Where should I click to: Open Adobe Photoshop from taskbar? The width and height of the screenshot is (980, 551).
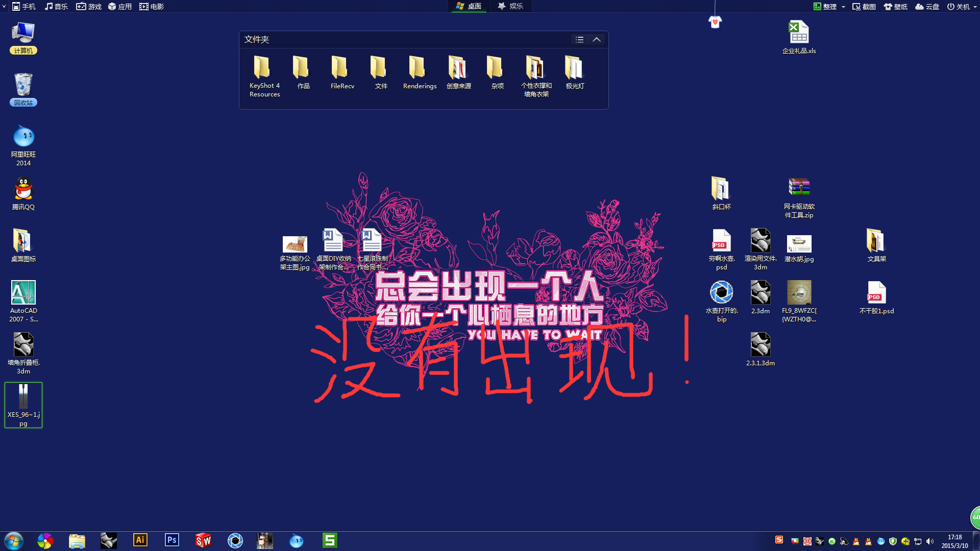coord(171,540)
